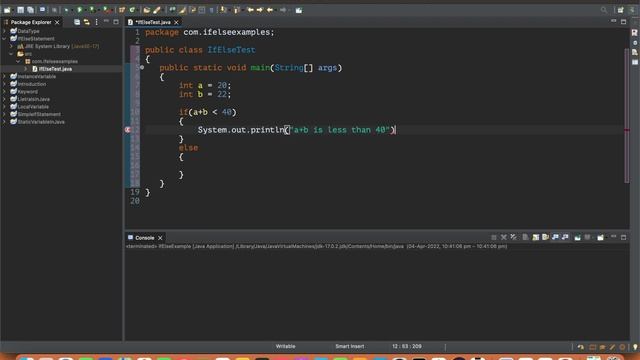Image resolution: width=640 pixels, height=360 pixels.
Task: Click the magnifier Quick Access search icon
Action: click(x=604, y=10)
